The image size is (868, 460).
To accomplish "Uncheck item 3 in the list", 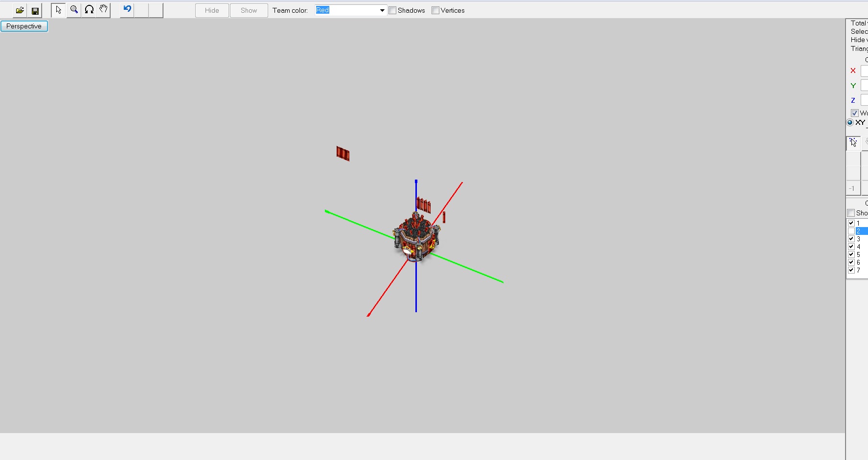I will [x=851, y=239].
